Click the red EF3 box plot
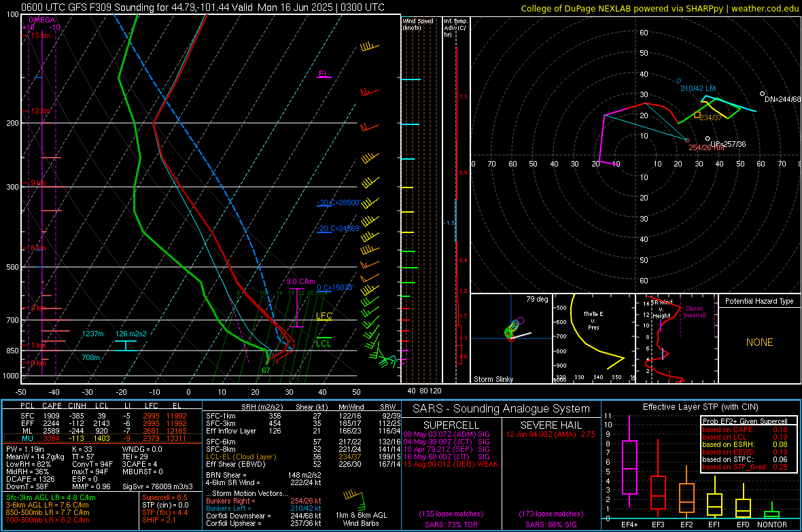The image size is (802, 532). click(658, 477)
